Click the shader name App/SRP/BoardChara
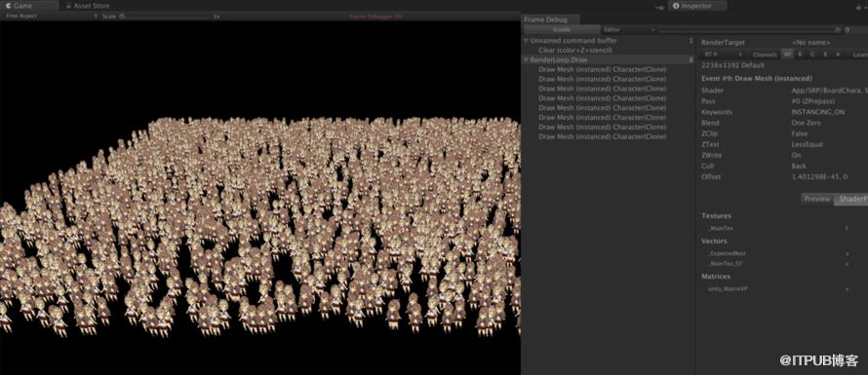 830,91
